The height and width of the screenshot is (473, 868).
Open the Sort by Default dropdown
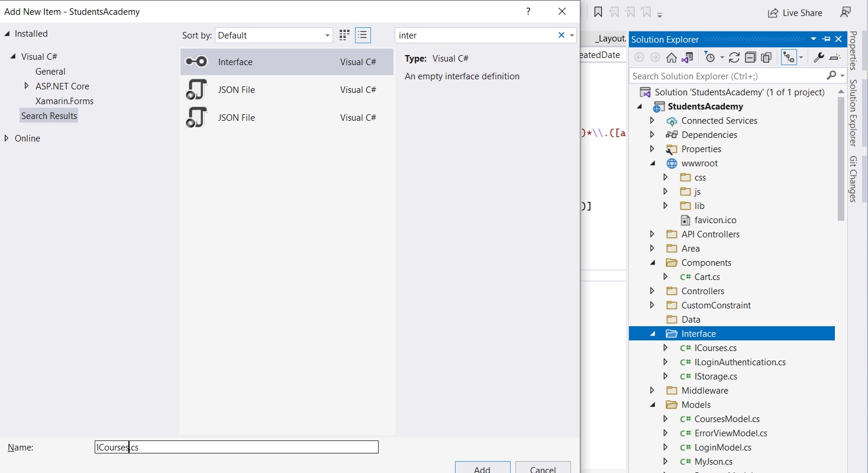pyautogui.click(x=273, y=36)
